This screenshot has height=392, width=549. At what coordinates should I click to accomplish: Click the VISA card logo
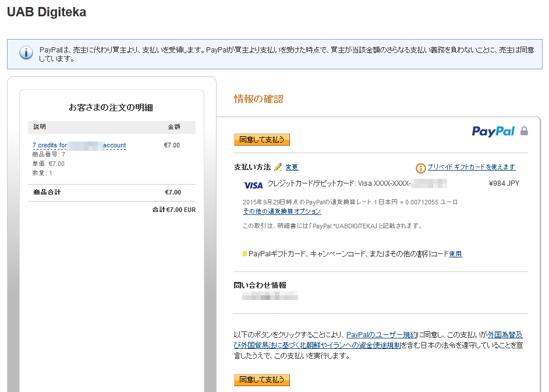tap(253, 185)
